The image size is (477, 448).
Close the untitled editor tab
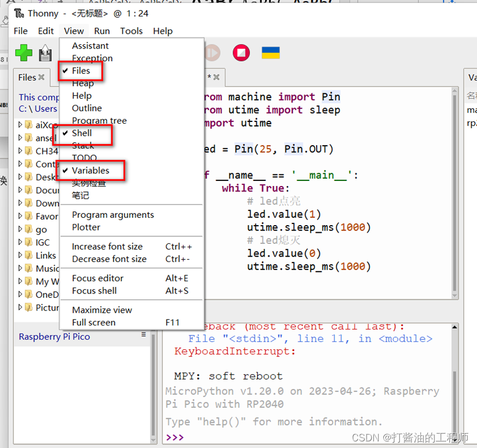216,77
